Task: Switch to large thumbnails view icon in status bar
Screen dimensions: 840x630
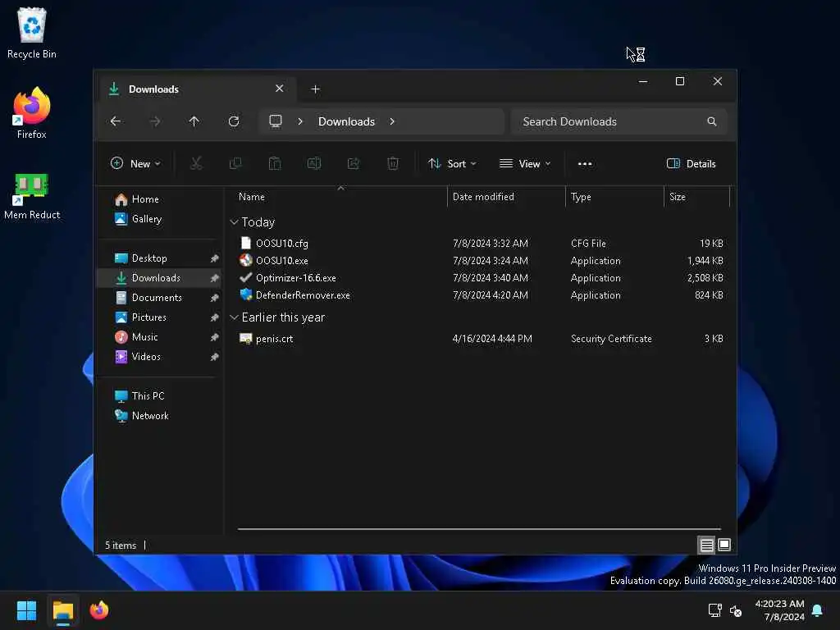Action: (x=724, y=545)
